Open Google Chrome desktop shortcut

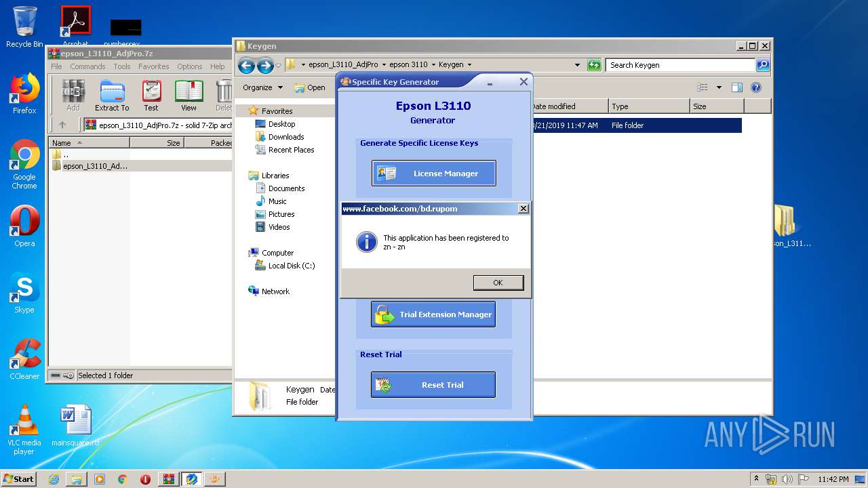[24, 165]
